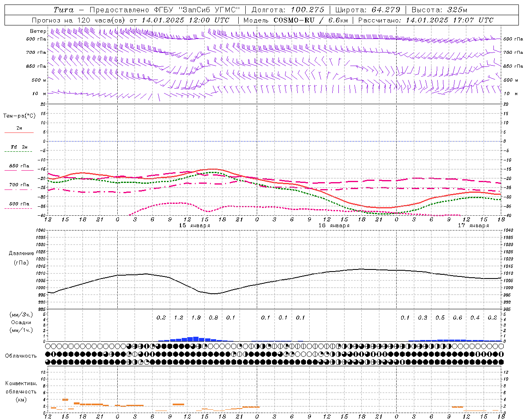The height and width of the screenshot is (420, 525).
Task: Click the "(мм/1ч.)" precipitation unit label
Action: 21,330
